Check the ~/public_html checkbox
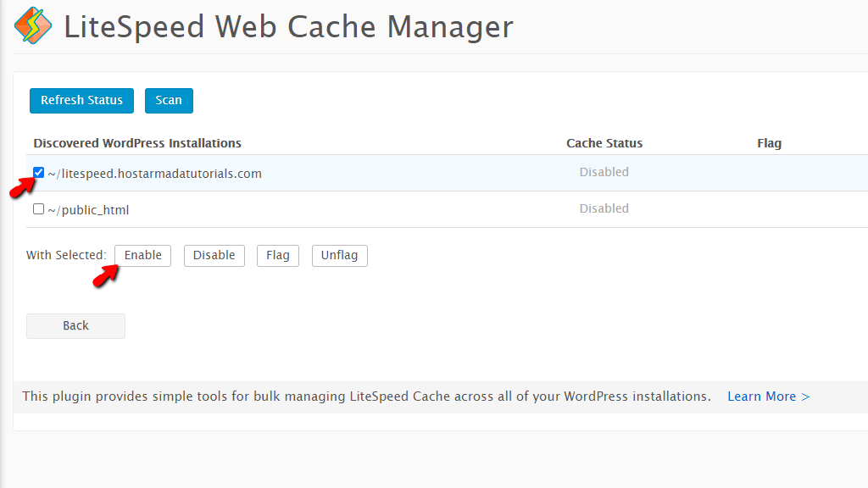The width and height of the screenshot is (868, 488). click(38, 209)
